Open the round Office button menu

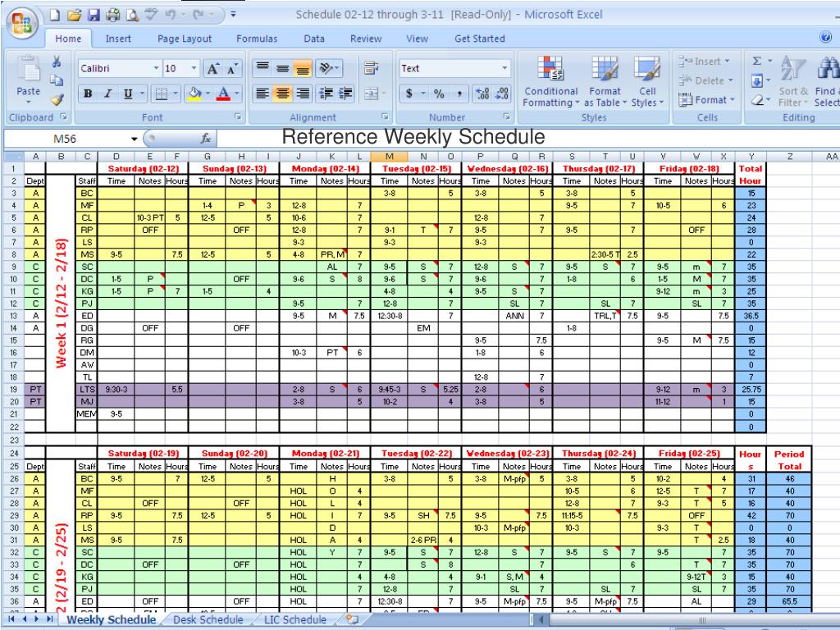coord(22,23)
